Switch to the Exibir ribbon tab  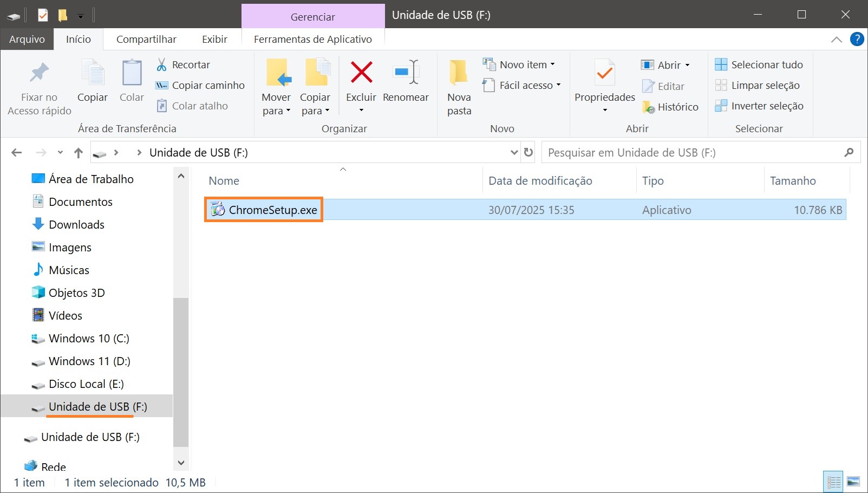(x=214, y=39)
